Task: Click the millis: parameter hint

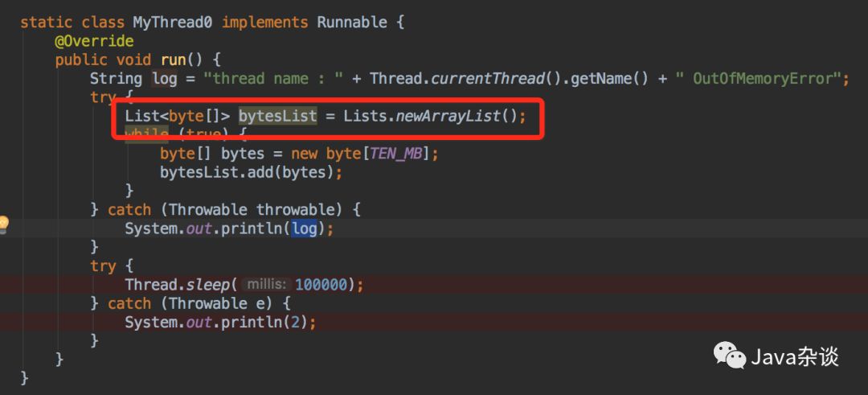Action: [266, 285]
